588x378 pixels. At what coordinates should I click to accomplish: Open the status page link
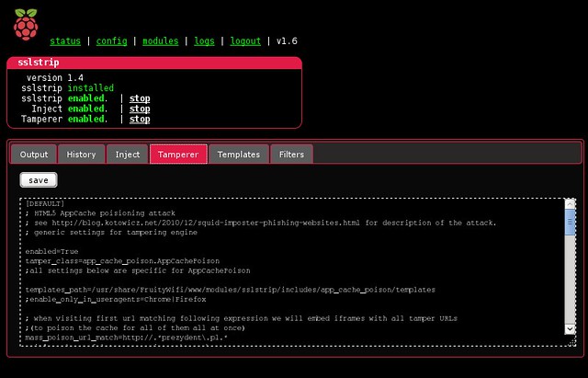click(x=65, y=40)
